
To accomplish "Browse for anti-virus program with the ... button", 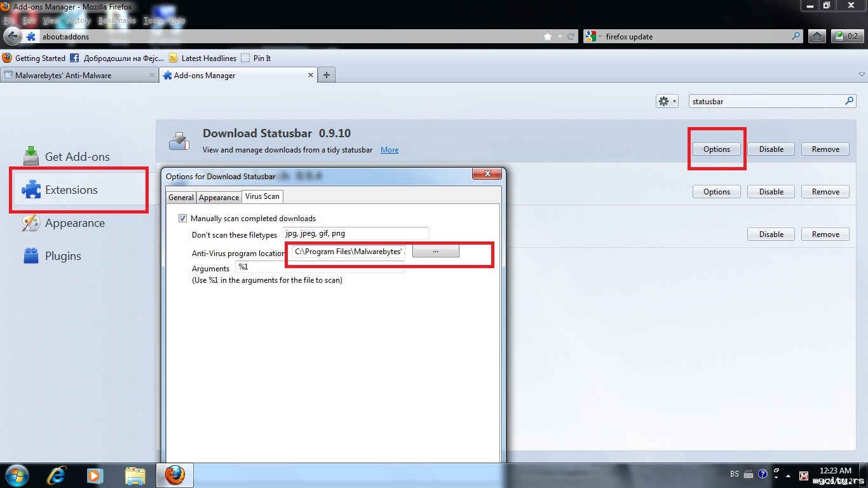I will coord(435,252).
